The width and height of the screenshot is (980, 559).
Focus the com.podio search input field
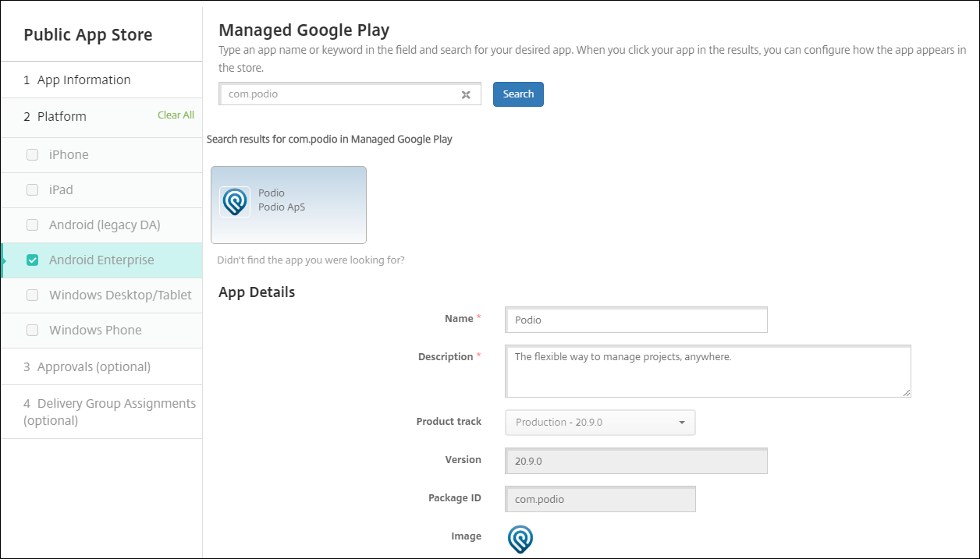point(339,94)
